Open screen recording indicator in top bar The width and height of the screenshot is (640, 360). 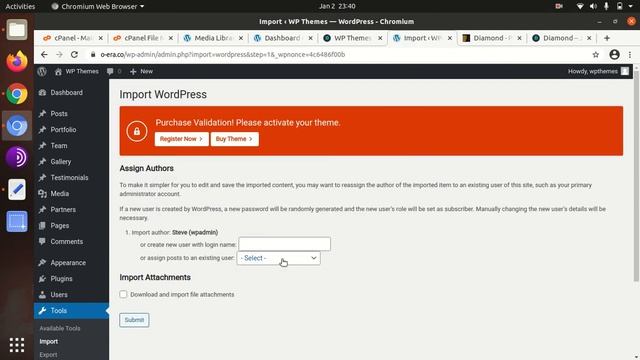(559, 6)
